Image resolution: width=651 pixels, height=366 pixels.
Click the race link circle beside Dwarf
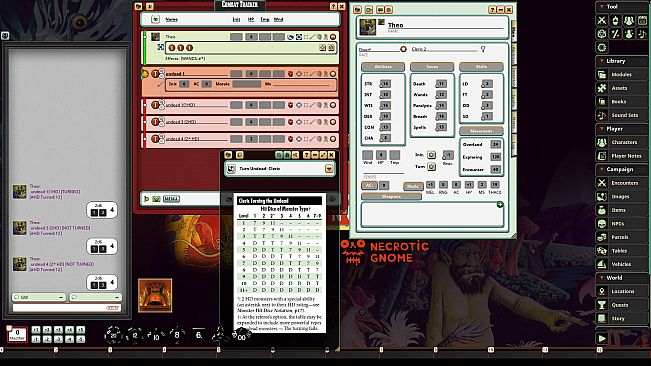(x=403, y=49)
